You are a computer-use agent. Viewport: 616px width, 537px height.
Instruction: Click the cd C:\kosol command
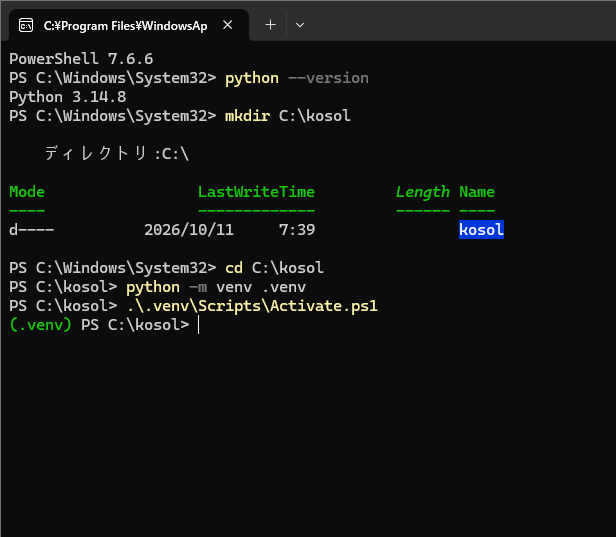point(274,268)
